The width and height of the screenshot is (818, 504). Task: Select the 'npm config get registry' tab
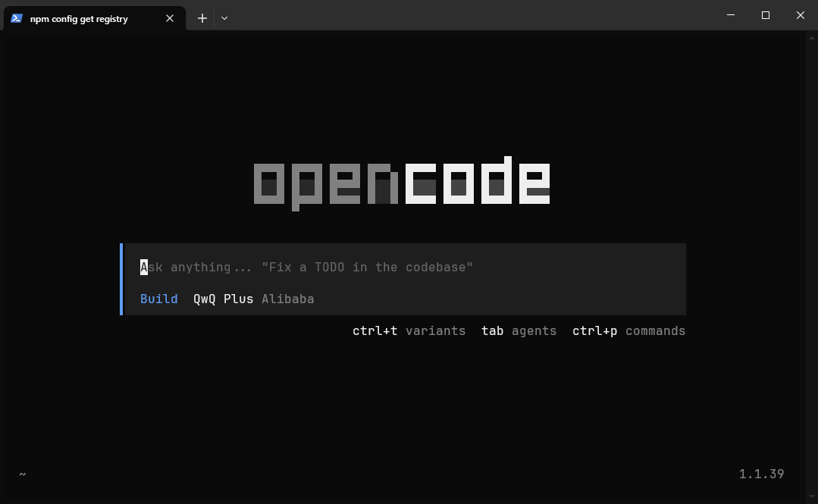point(95,18)
